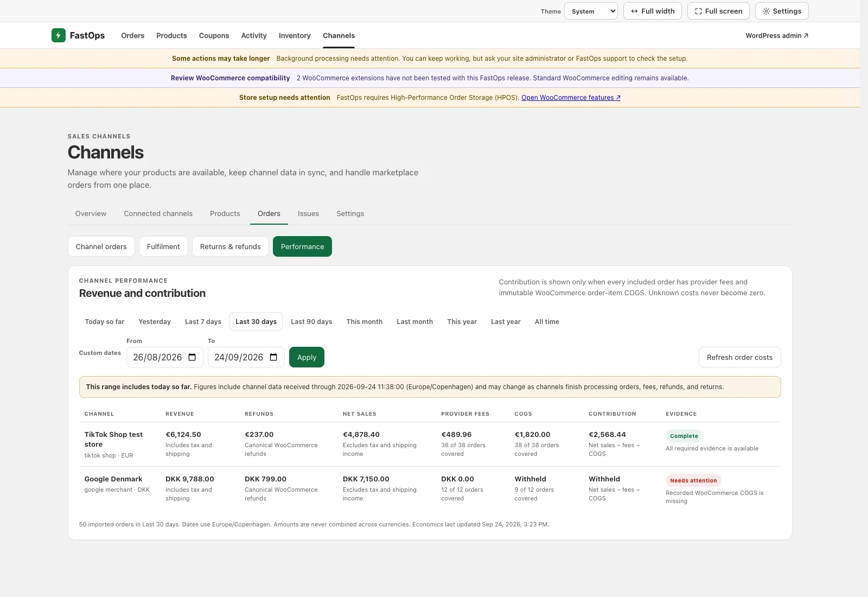
Task: Select the Last 30 days range
Action: click(x=256, y=322)
